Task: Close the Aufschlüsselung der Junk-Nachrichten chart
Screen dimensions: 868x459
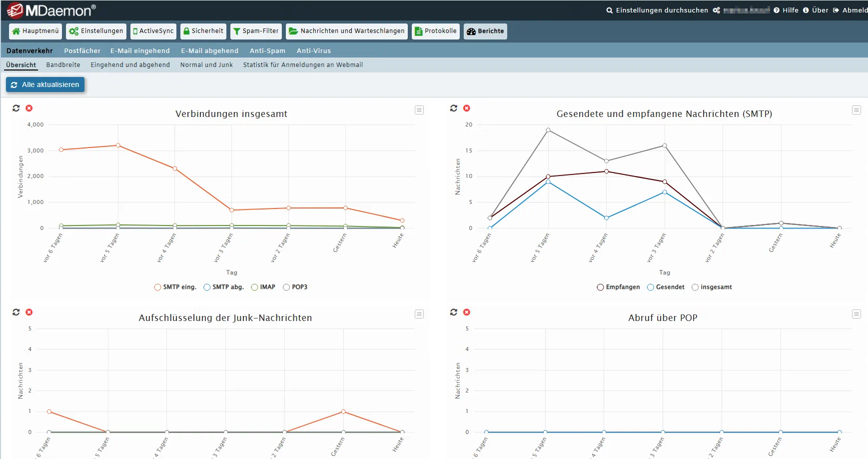Action: coord(29,312)
